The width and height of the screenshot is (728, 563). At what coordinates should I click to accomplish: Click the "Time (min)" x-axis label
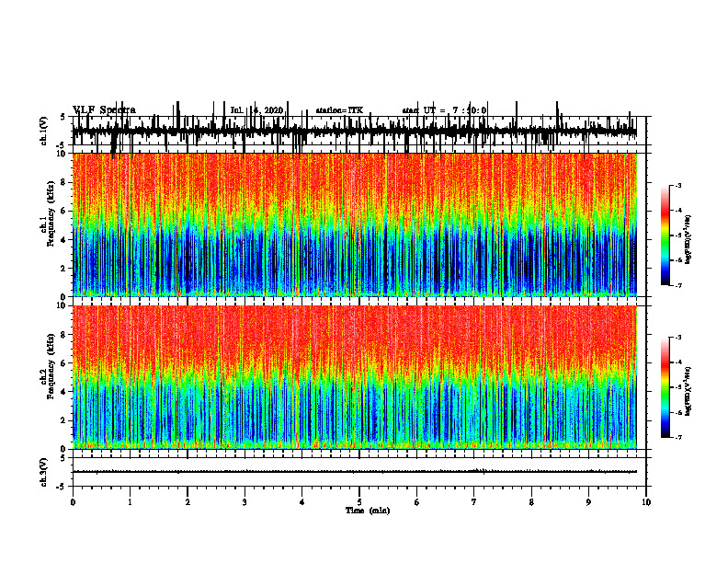tap(368, 511)
